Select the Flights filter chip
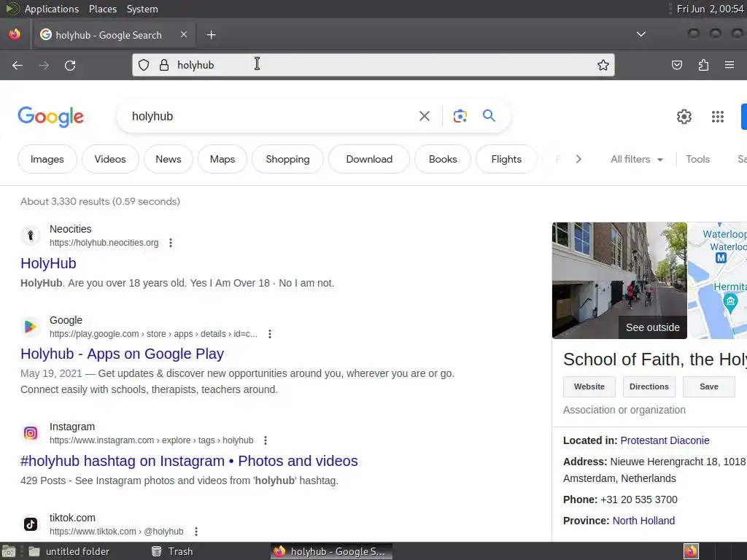The height and width of the screenshot is (560, 747). pos(506,159)
